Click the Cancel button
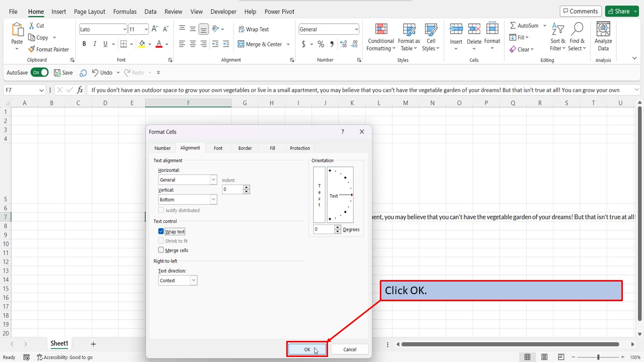Screen dimensions: 644x362 [349, 349]
